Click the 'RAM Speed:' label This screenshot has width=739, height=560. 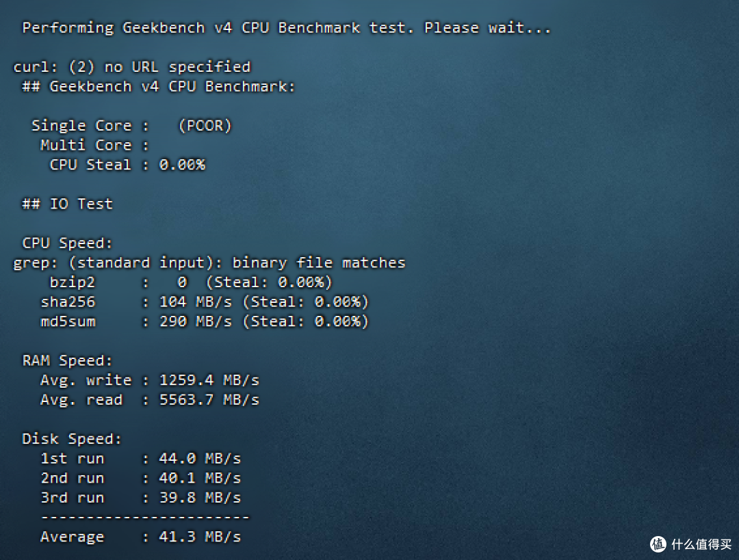click(x=67, y=361)
